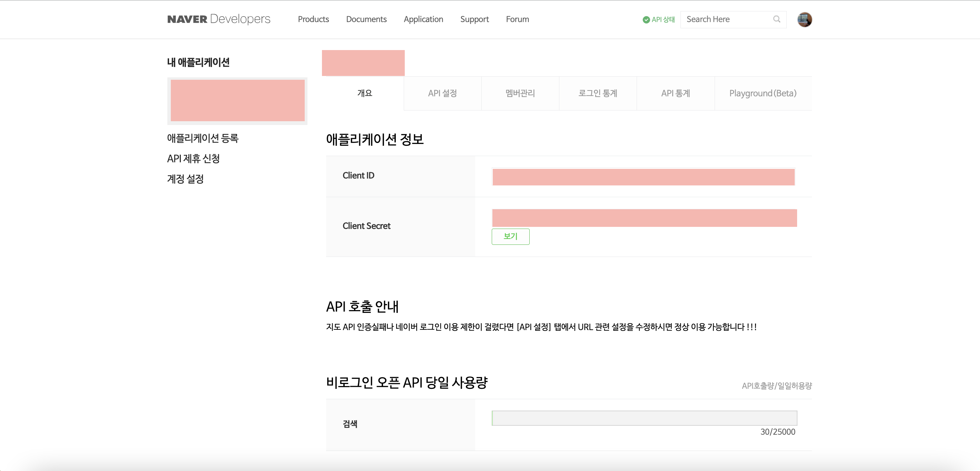Screen dimensions: 980x471
Task: Click the NAVER Developers logo
Action: pos(219,19)
